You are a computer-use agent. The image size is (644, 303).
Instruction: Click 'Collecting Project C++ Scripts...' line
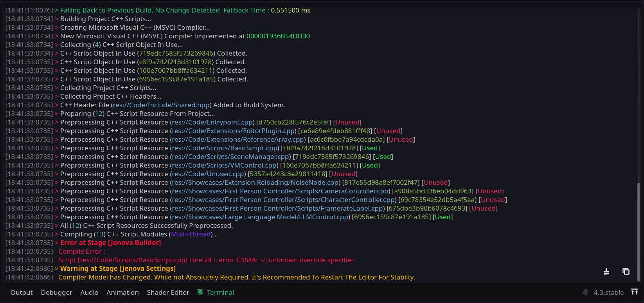pos(108,88)
